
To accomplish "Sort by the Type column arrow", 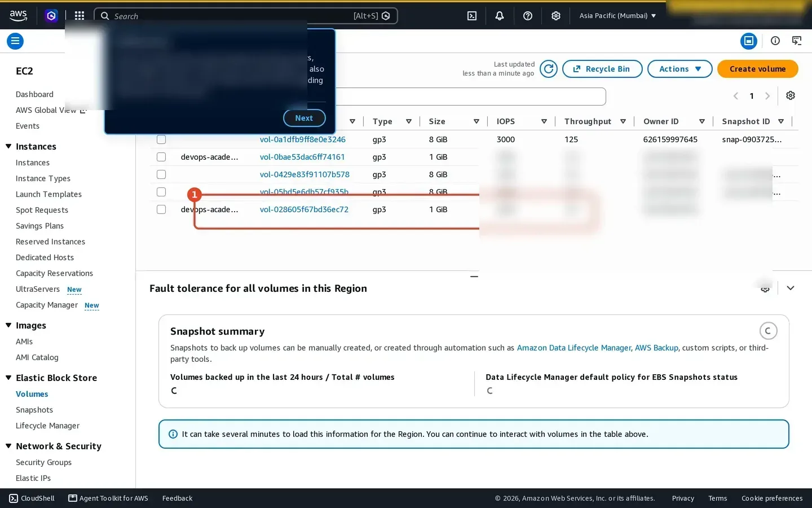I will tap(409, 121).
